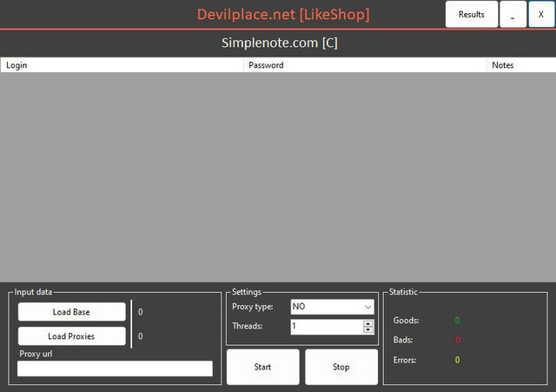
Task: Click the Load Proxies button
Action: [71, 336]
